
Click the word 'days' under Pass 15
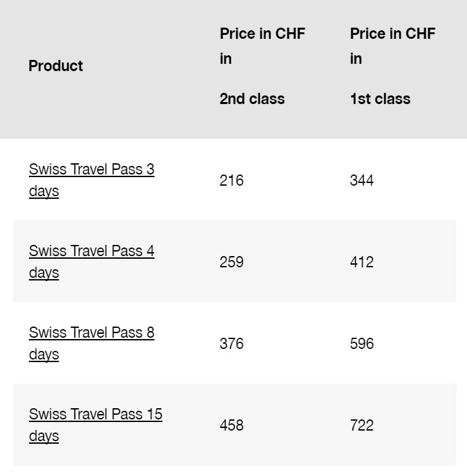44,436
